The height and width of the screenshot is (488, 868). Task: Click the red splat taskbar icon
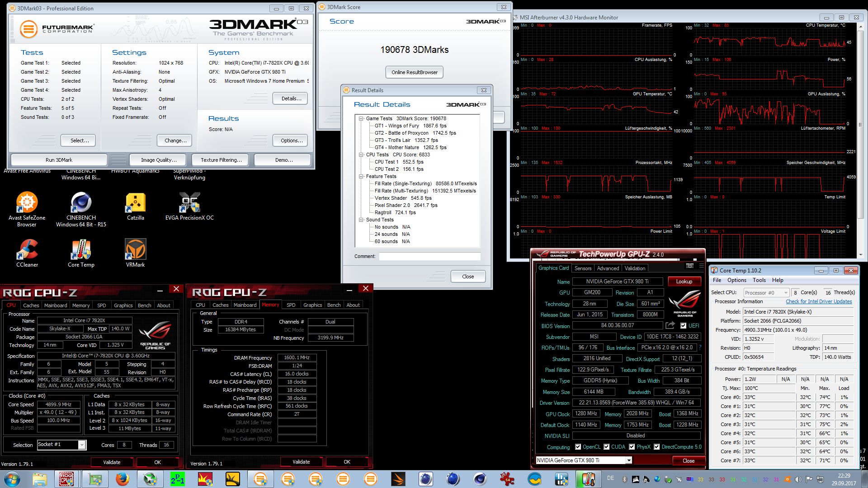click(x=507, y=479)
